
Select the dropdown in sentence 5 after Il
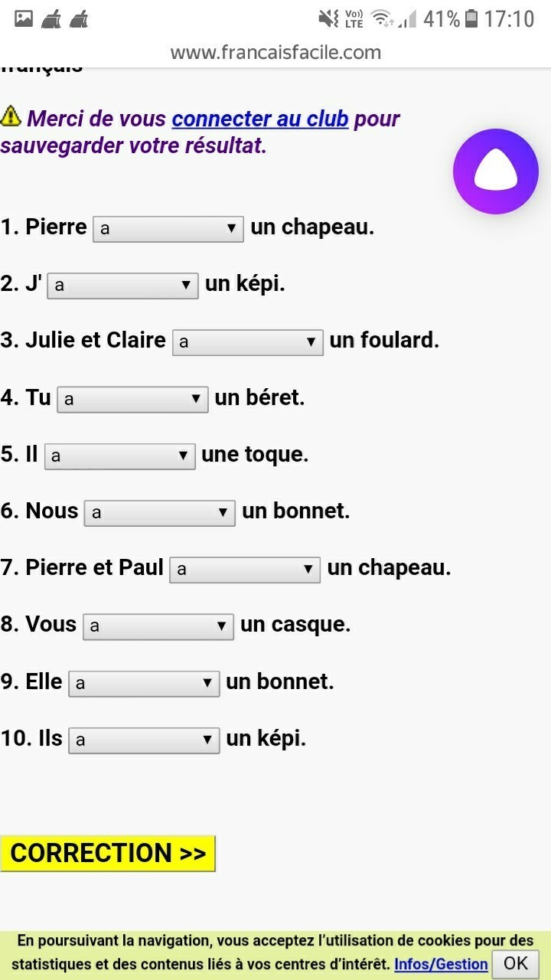tap(120, 456)
